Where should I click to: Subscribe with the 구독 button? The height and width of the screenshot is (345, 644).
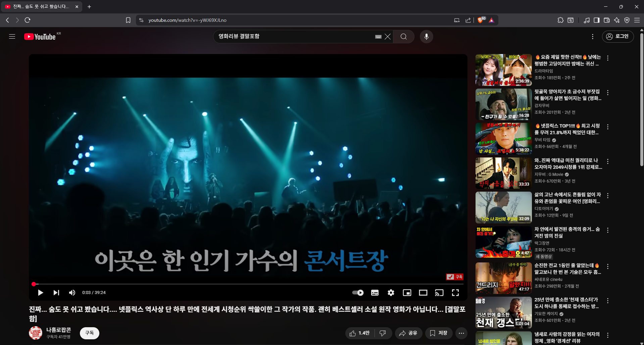pyautogui.click(x=90, y=333)
